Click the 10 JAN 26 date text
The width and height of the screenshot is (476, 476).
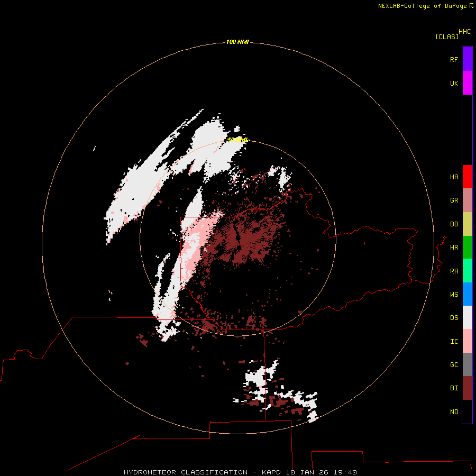point(307,472)
